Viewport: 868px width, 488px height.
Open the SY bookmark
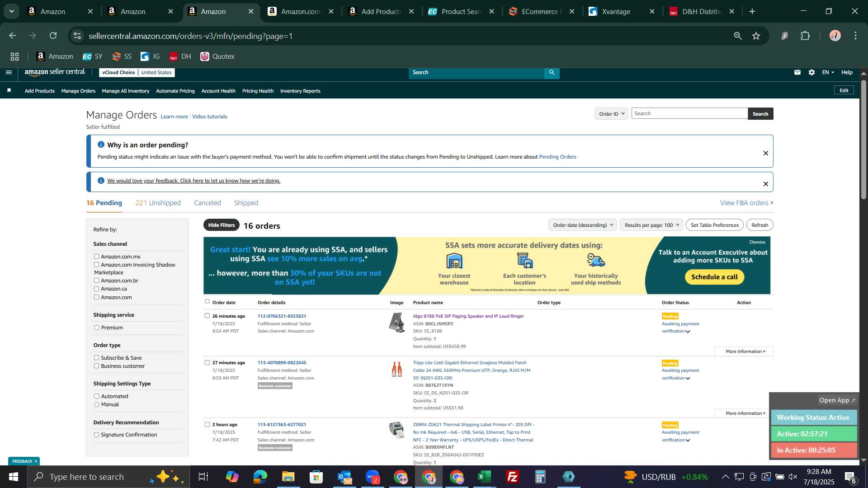[93, 56]
